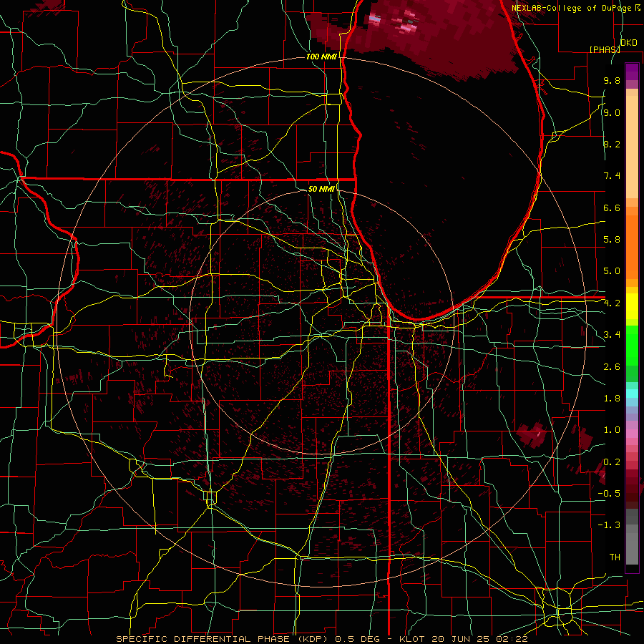644x644 pixels.
Task: Click the 5.8 scale value
Action: (612, 240)
